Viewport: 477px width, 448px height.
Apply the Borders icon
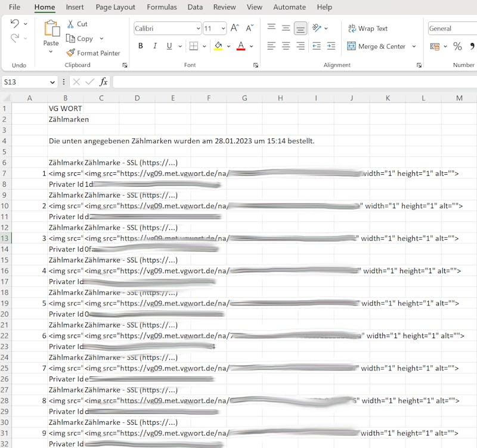pyautogui.click(x=193, y=46)
